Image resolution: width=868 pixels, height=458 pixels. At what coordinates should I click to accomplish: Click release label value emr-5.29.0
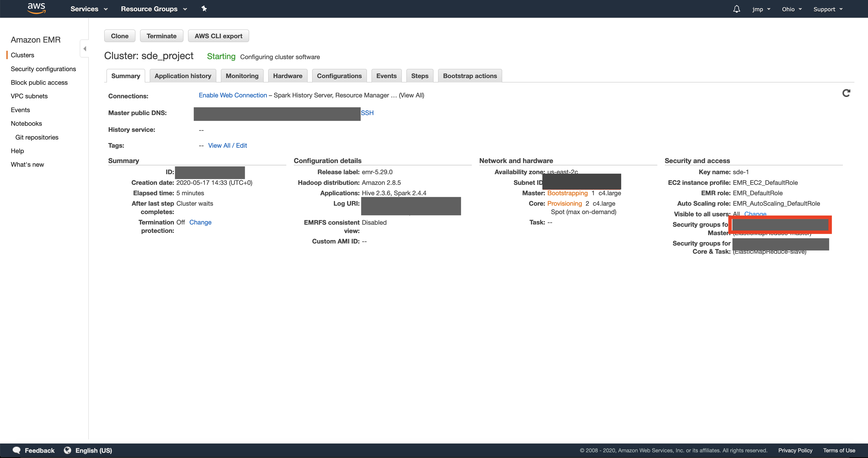(x=377, y=172)
